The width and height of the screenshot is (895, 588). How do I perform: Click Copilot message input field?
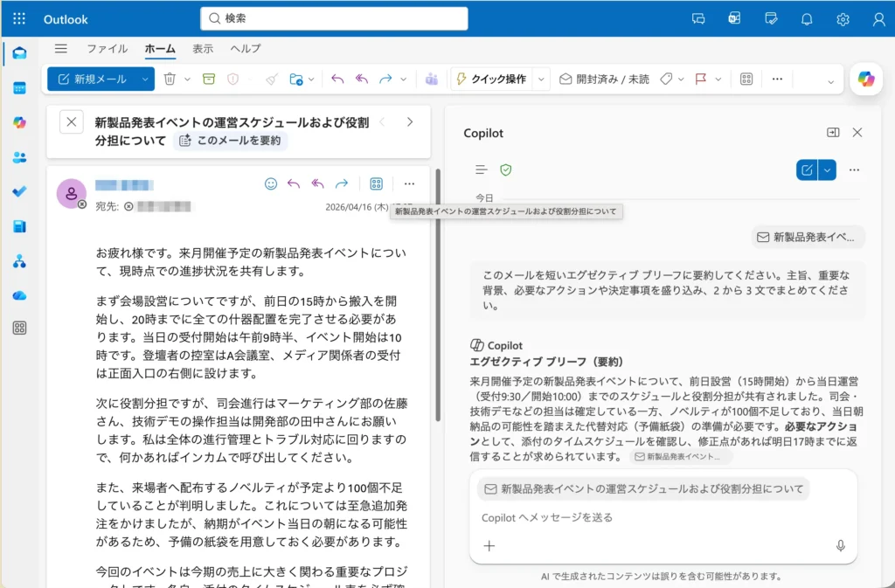[x=663, y=517]
